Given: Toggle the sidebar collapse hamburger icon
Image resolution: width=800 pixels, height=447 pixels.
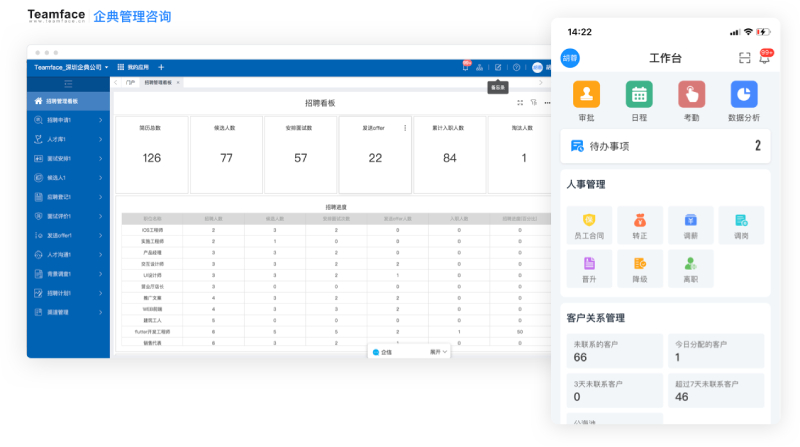Looking at the screenshot, I should [x=68, y=84].
